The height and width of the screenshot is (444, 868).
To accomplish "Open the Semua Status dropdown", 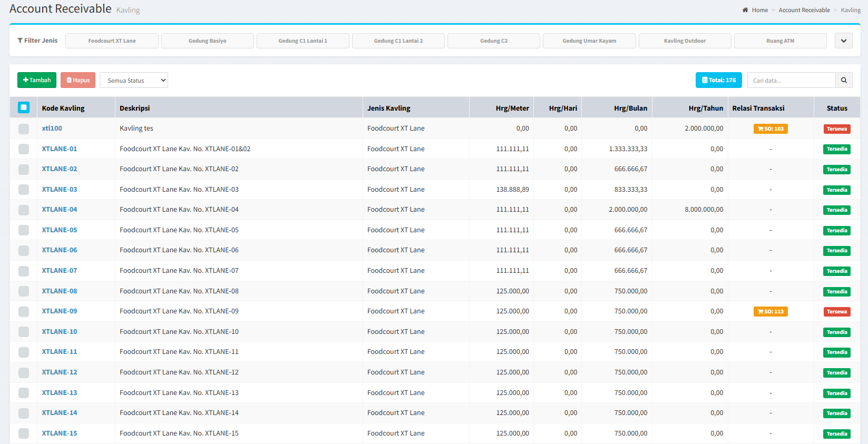I will tap(134, 80).
